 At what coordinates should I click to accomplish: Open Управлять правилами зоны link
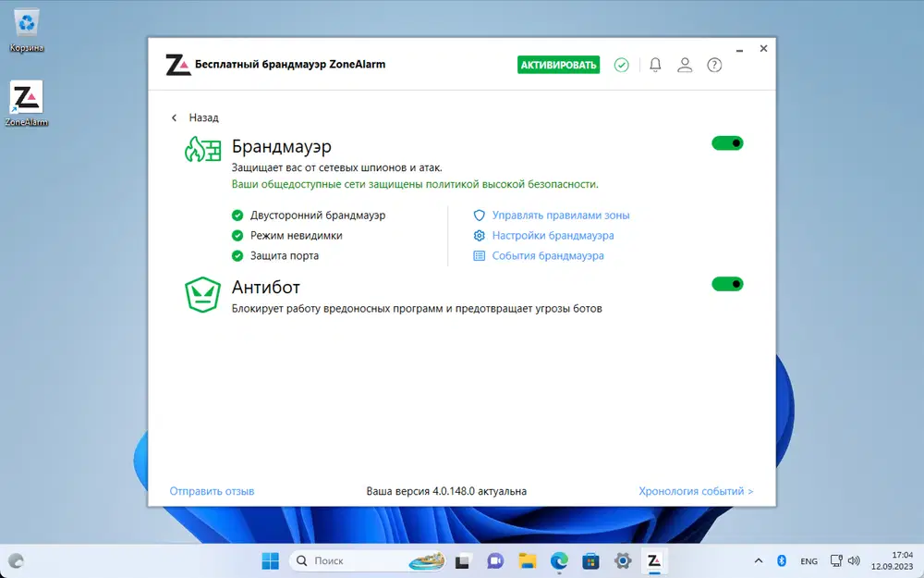tap(561, 215)
